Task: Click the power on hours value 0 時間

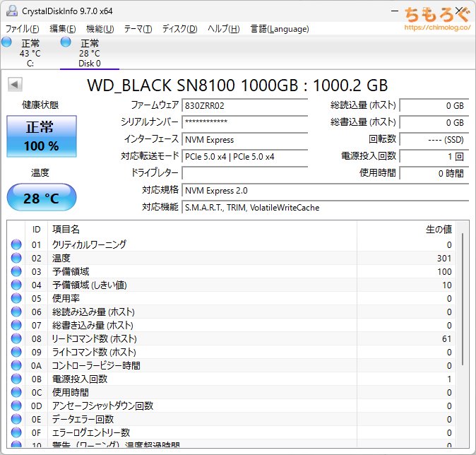Action: (x=434, y=173)
